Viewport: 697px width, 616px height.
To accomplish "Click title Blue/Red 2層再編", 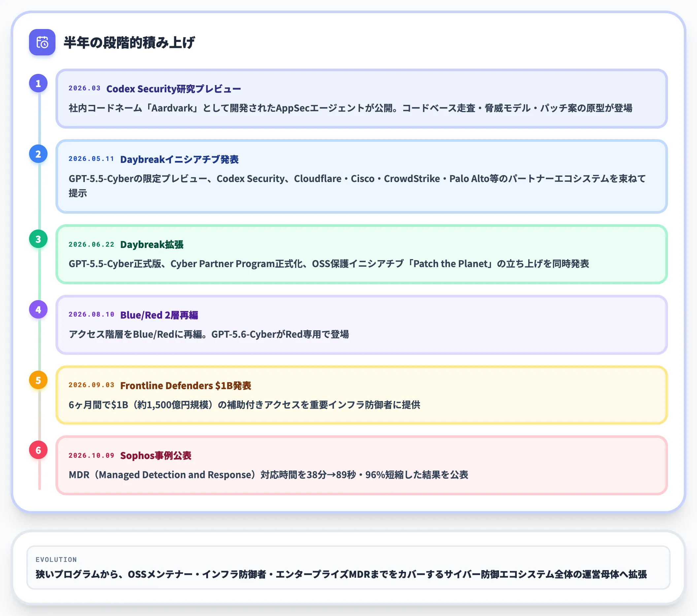I will 159,315.
